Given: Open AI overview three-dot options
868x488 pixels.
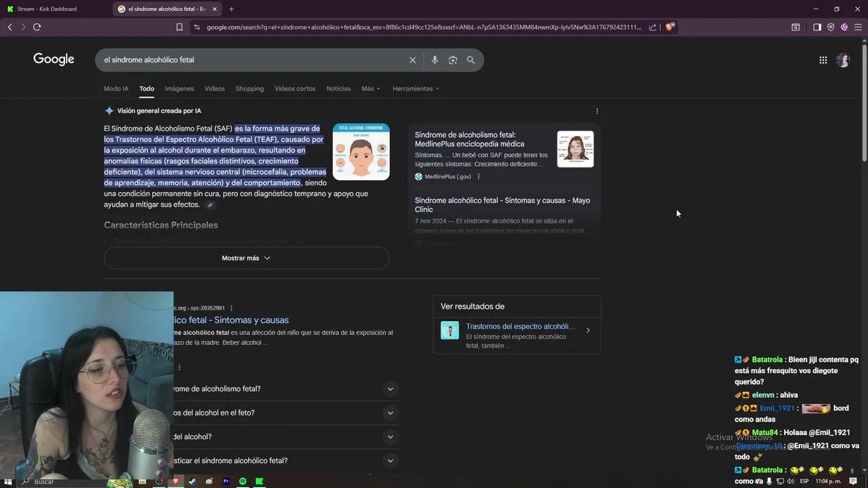Looking at the screenshot, I should click(x=597, y=111).
